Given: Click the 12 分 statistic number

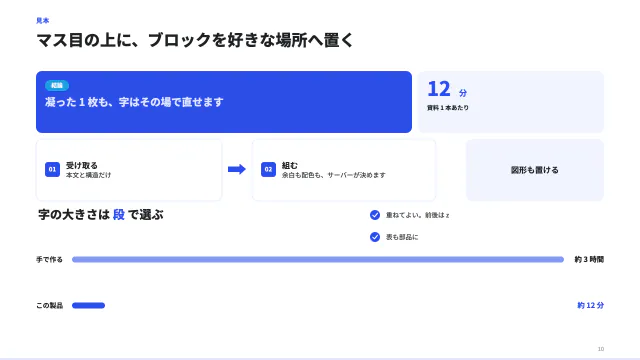Looking at the screenshot, I should (x=447, y=89).
